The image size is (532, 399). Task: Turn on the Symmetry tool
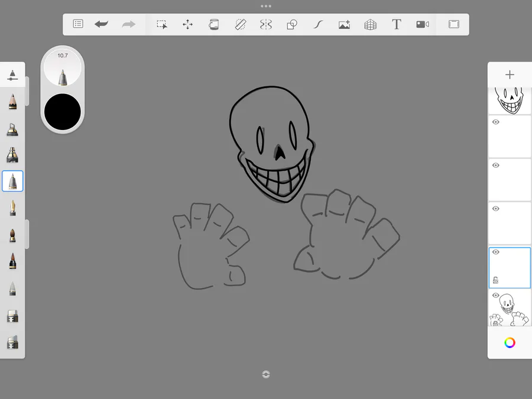click(x=266, y=24)
